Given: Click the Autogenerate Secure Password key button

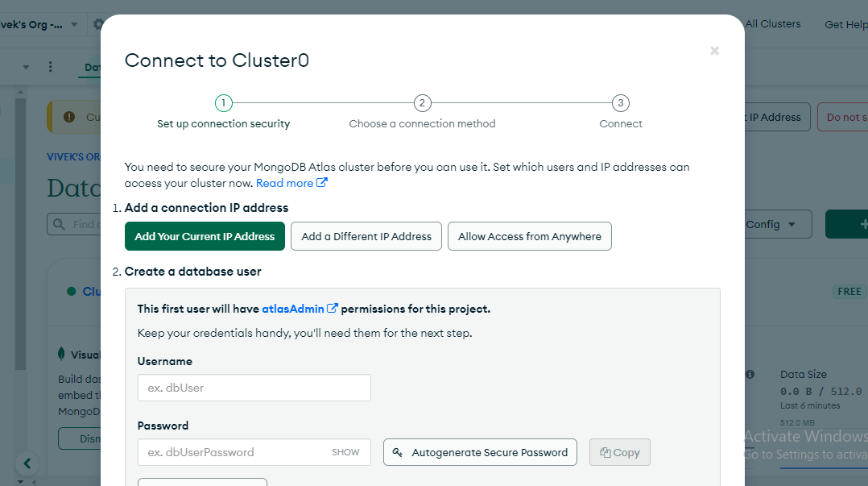Looking at the screenshot, I should (x=481, y=452).
